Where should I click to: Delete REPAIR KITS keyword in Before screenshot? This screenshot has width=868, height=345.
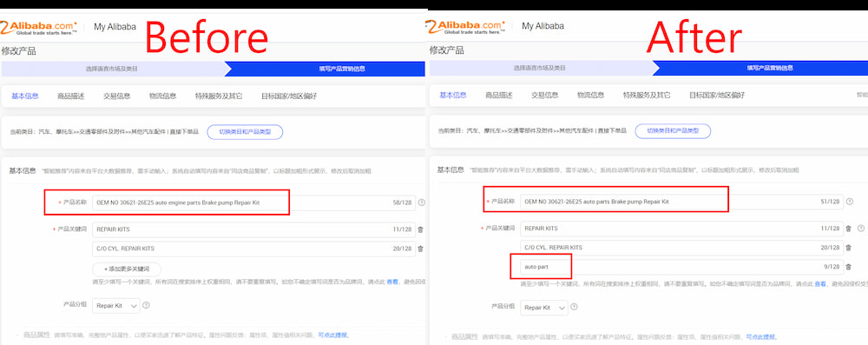coord(421,229)
